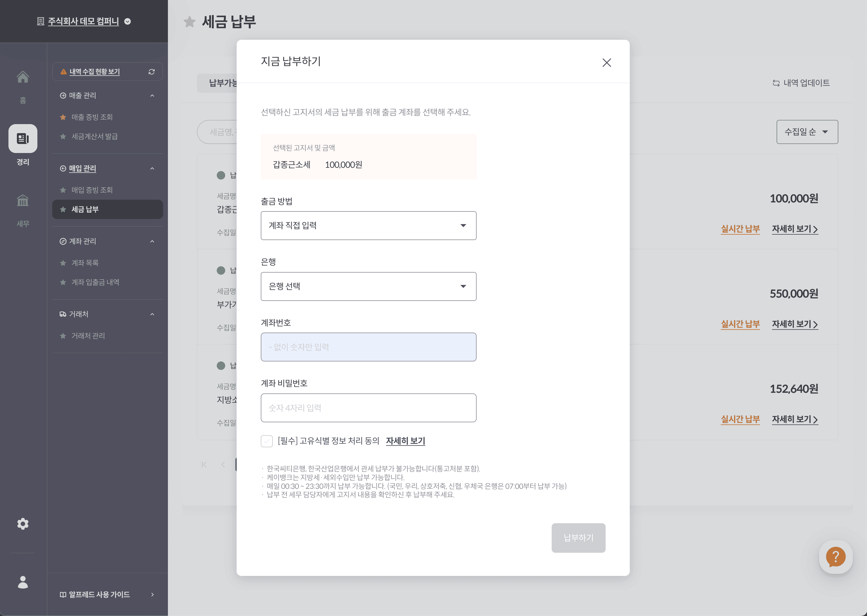Check the 고유식별 정보 처리 동의 checkbox

pyautogui.click(x=266, y=441)
